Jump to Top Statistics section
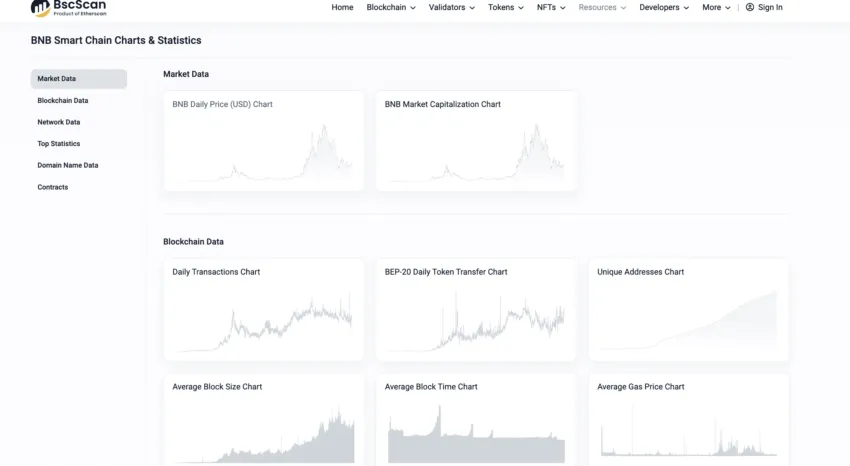The width and height of the screenshot is (850, 466). point(59,144)
